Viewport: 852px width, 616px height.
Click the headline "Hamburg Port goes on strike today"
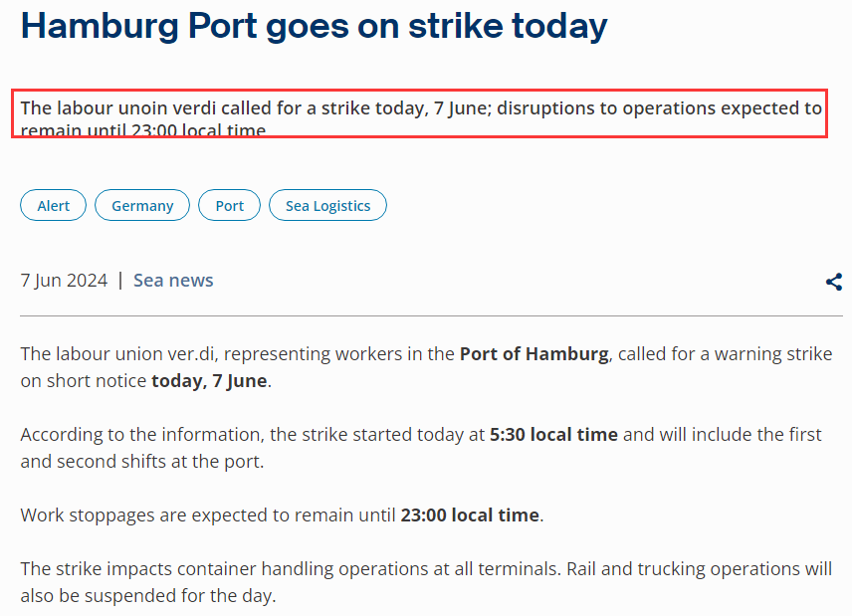pyautogui.click(x=314, y=26)
